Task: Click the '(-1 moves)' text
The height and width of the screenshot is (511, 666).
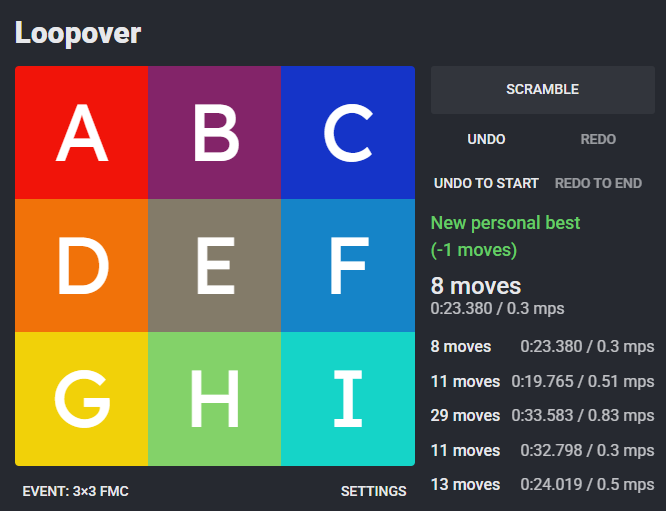Action: pos(474,250)
